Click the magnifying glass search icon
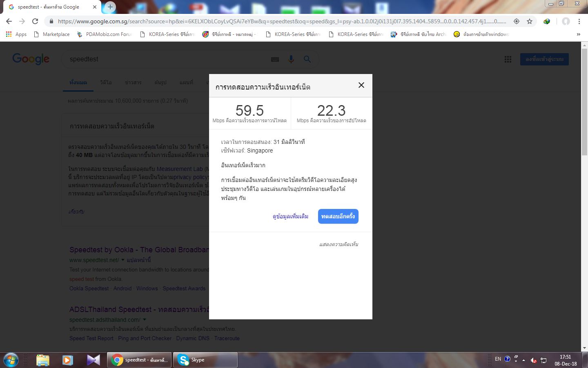Screen dimensions: 588x368 [x=307, y=59]
